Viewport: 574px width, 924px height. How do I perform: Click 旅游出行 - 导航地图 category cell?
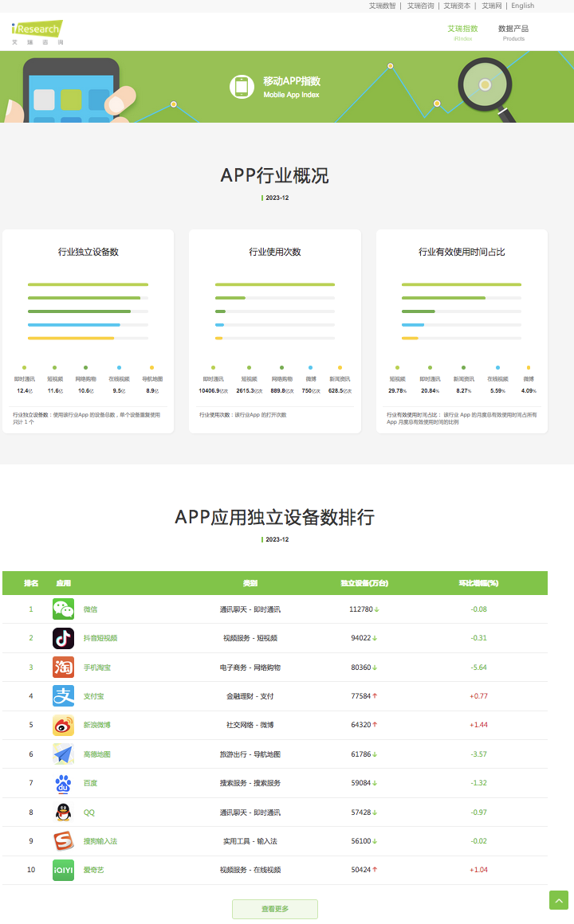click(x=250, y=754)
